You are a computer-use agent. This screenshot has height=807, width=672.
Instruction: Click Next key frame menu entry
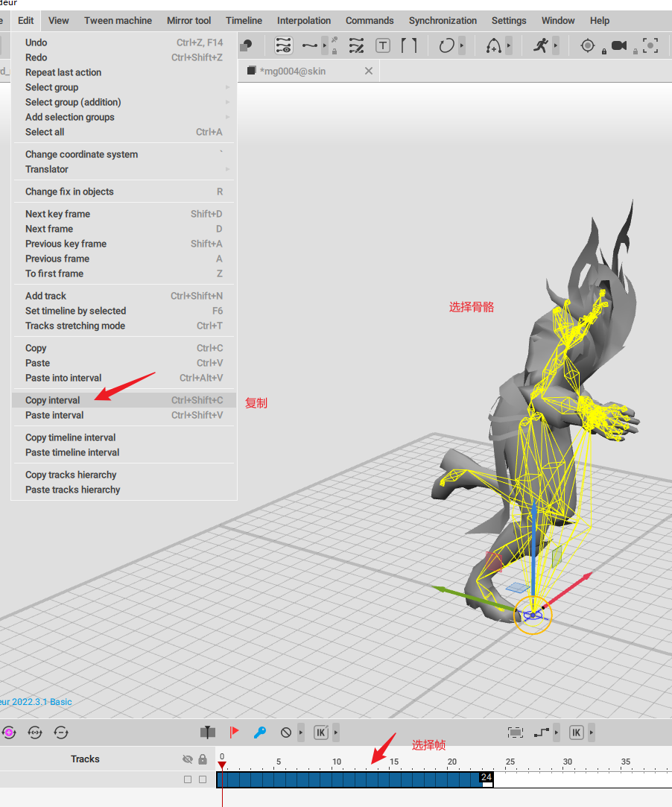[x=124, y=214]
